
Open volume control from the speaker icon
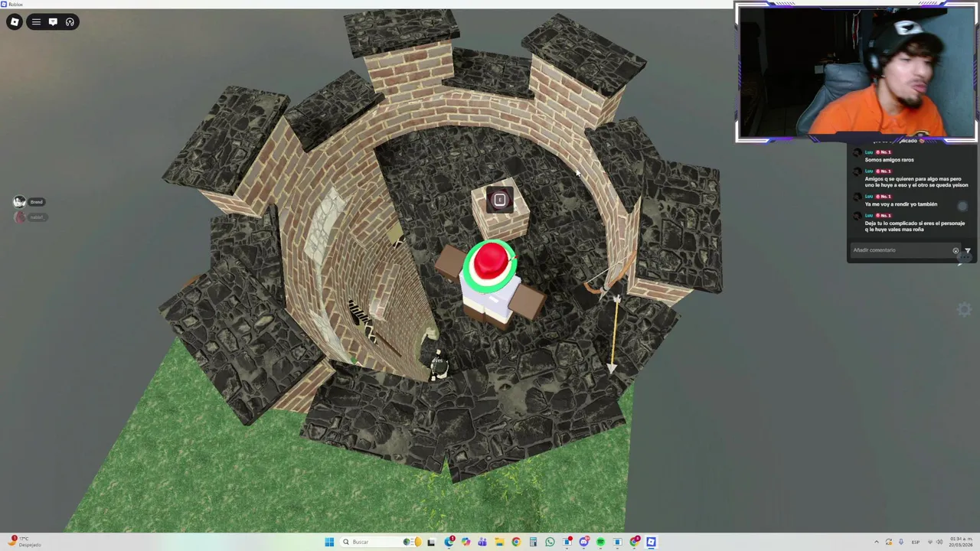click(x=939, y=542)
